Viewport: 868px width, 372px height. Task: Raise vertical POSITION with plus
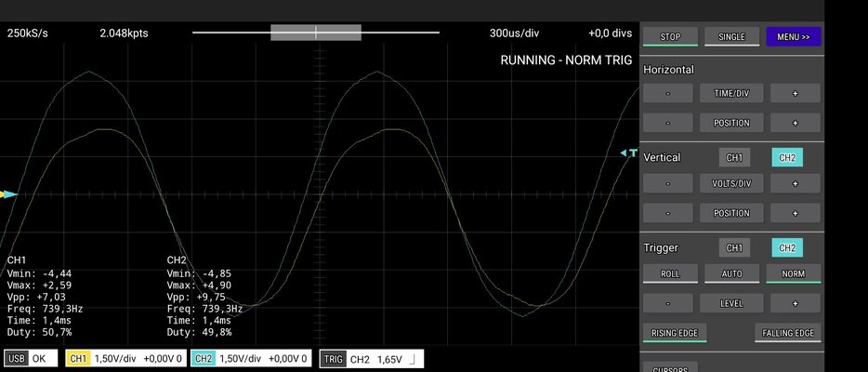coord(796,213)
